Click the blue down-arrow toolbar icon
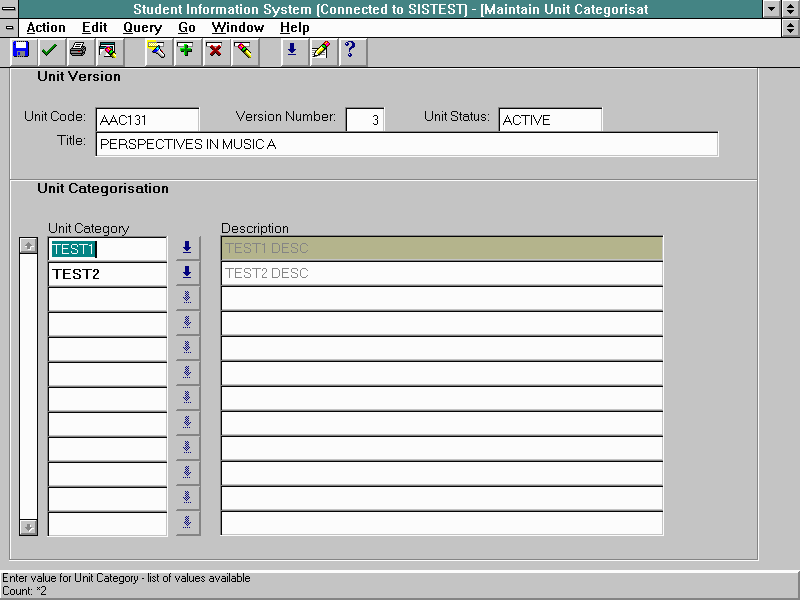 292,50
